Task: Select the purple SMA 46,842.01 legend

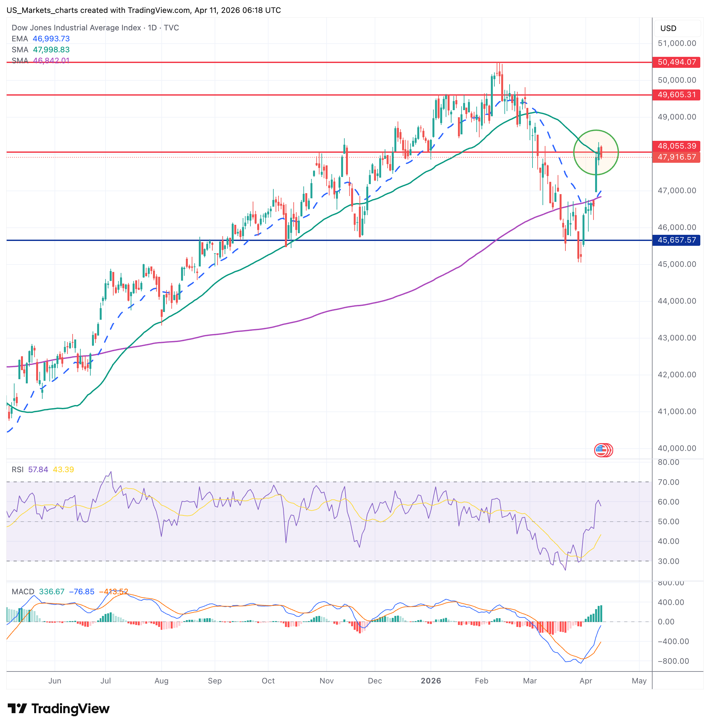Action: [x=40, y=60]
